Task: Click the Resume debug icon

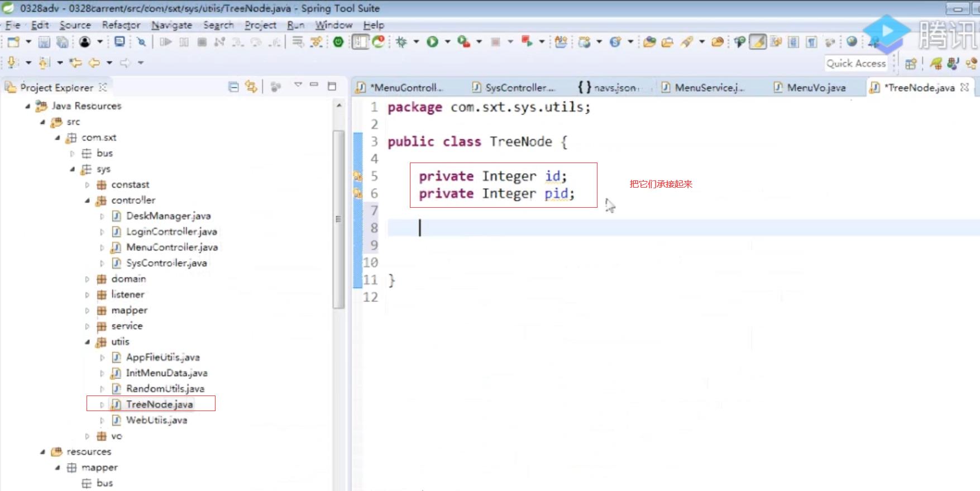Action: coord(166,42)
